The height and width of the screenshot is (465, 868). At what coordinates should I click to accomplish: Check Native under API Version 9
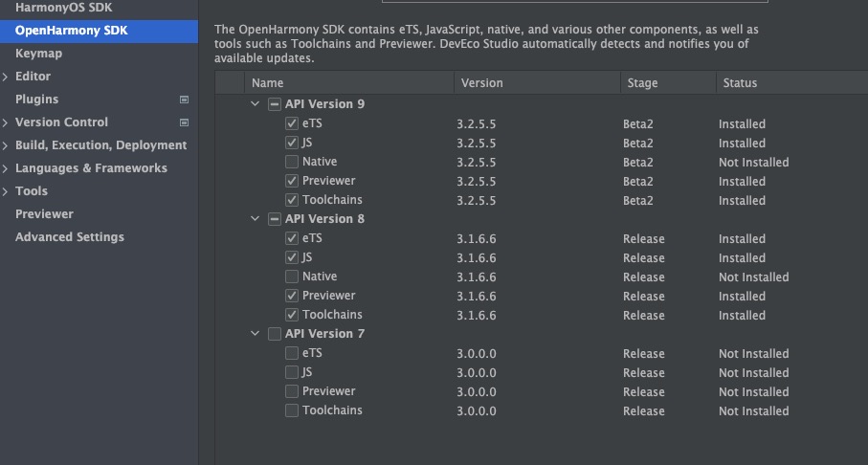[x=292, y=162]
